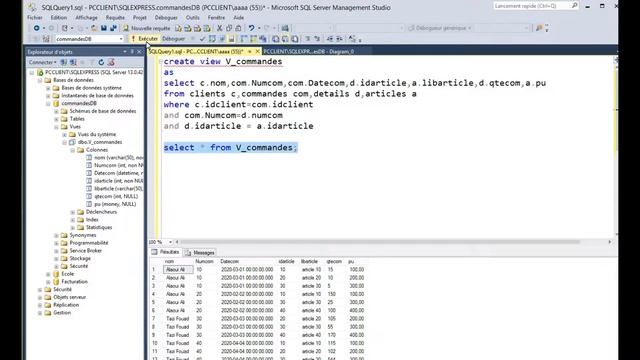Click the Comment out selected lines icon
The width and height of the screenshot is (640, 360).
308,39
